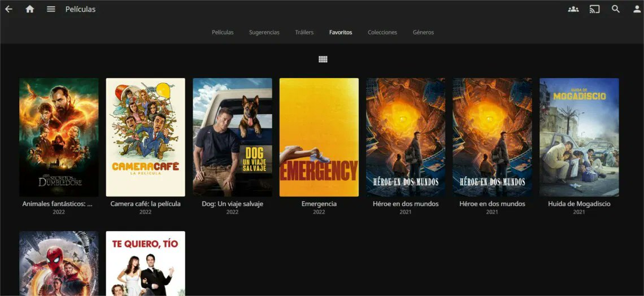Viewport: 644px width, 296px height.
Task: Click the 'Dog: Un viaje salvaje' title
Action: (x=233, y=204)
